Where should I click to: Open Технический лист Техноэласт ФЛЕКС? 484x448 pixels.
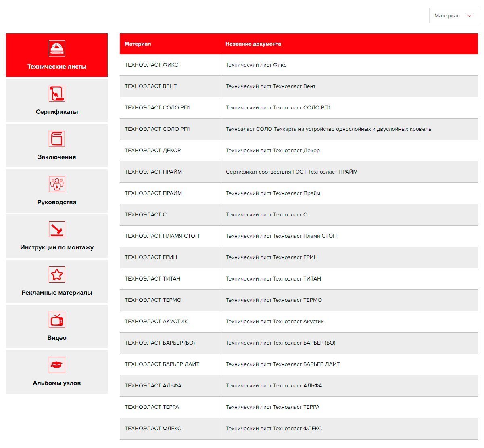[x=274, y=429]
